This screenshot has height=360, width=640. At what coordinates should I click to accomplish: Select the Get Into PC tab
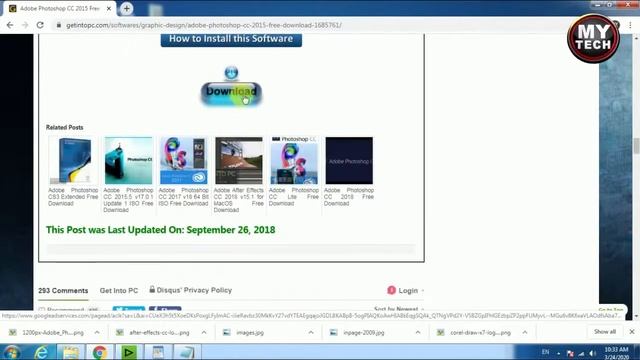(119, 291)
